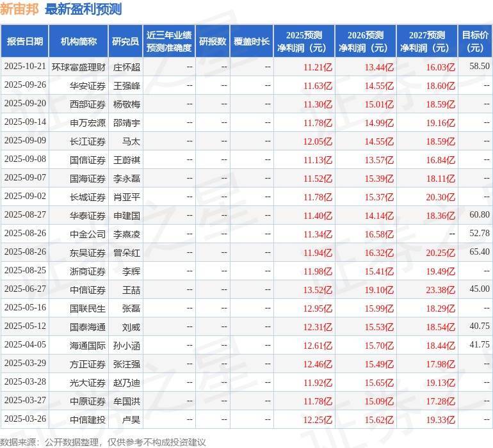Select the target price 65.40 cell
Viewport: 493px width, 448px height.
click(479, 252)
